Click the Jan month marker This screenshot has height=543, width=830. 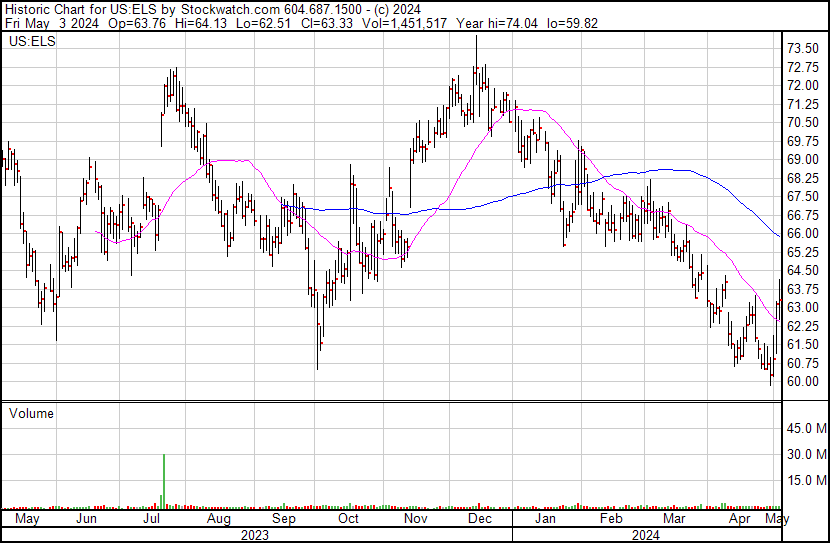(545, 520)
